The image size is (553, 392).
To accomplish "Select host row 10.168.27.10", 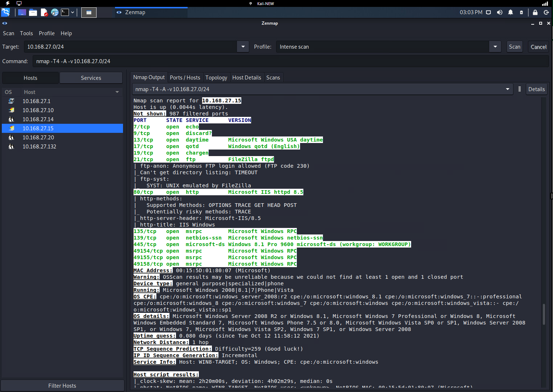I will 62,110.
